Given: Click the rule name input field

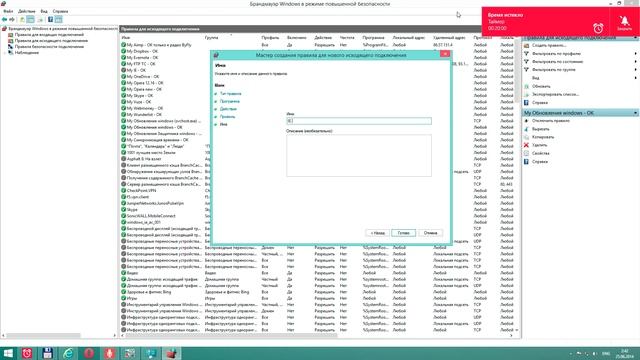Looking at the screenshot, I should pos(359,121).
